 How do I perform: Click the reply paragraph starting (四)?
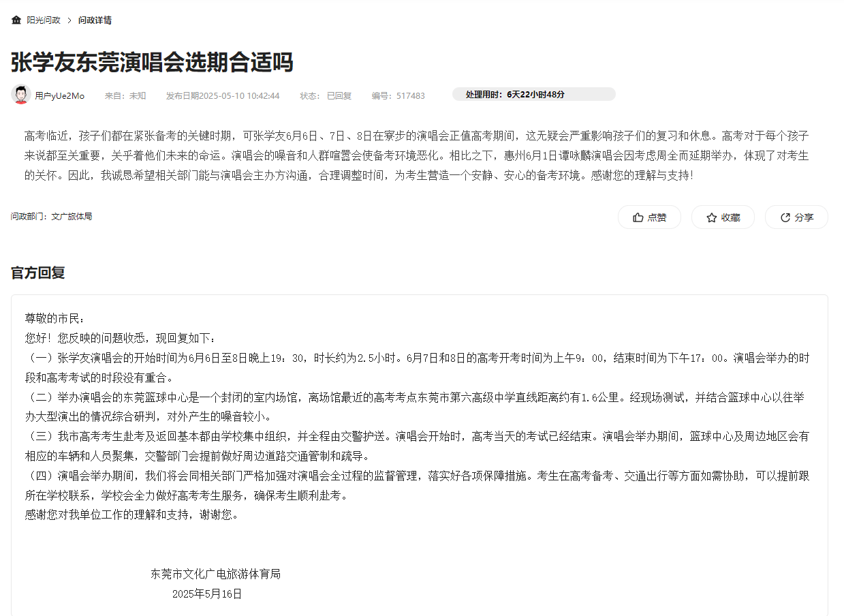coord(417,485)
